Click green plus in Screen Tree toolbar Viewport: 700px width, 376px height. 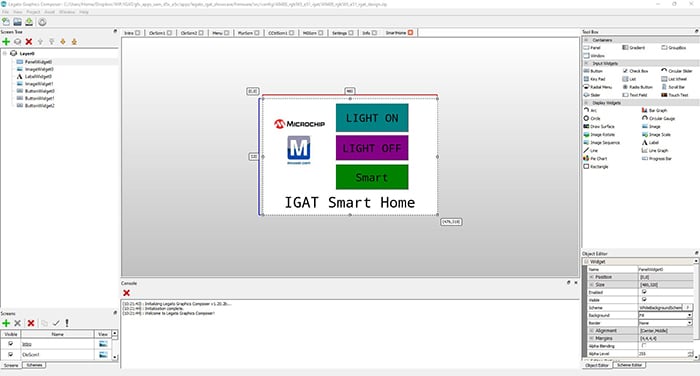click(x=6, y=42)
